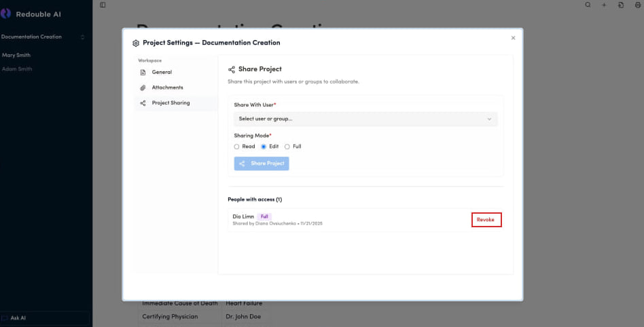Image resolution: width=644 pixels, height=327 pixels.
Task: Select the Full sharing mode
Action: (287, 147)
